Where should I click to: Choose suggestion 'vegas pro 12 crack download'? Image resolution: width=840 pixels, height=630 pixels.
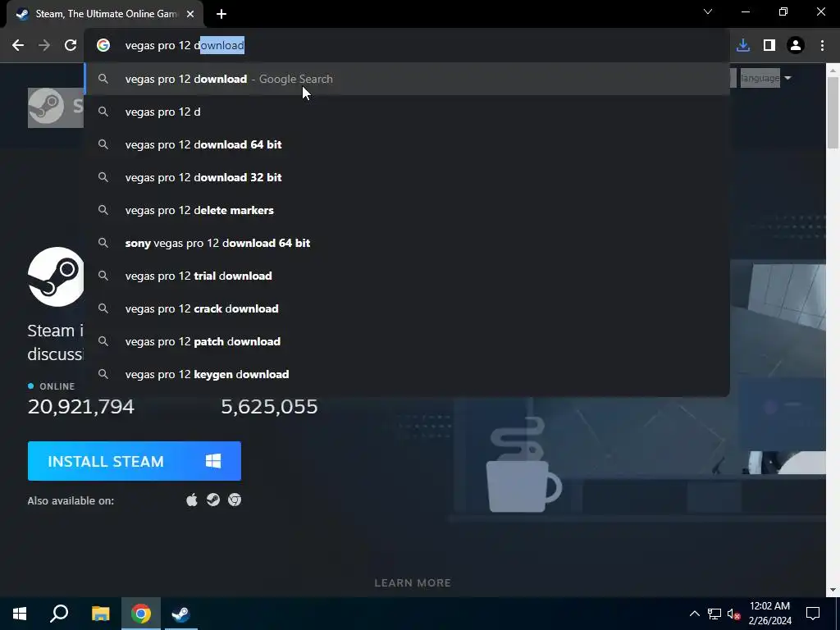coord(407,308)
